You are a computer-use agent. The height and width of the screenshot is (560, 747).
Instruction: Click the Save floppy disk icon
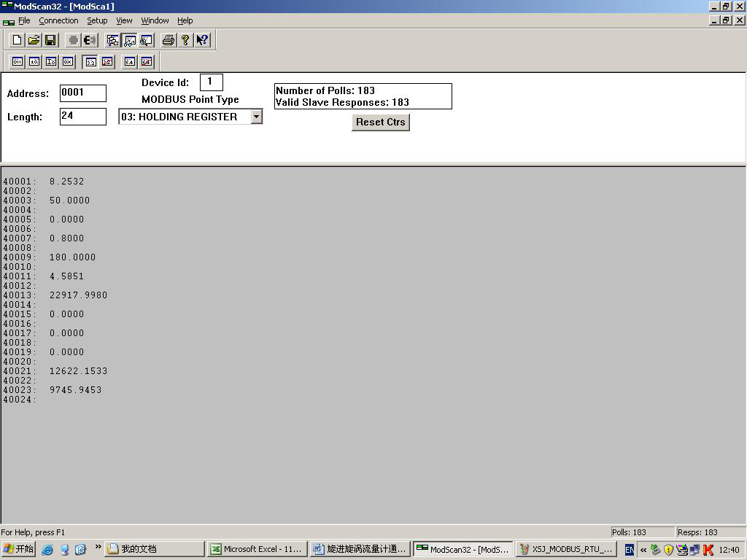tap(50, 40)
